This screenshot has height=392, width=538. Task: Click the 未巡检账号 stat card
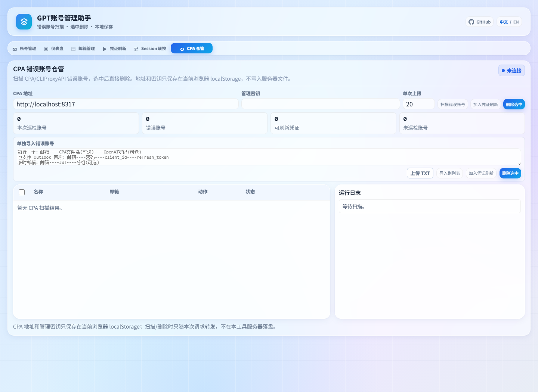click(462, 123)
